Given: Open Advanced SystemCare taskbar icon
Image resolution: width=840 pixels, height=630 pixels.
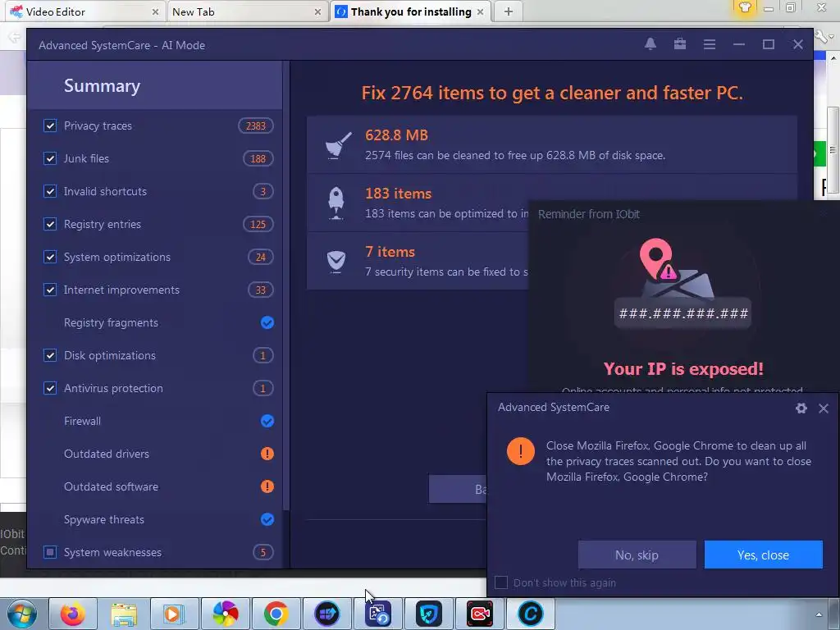Looking at the screenshot, I should (531, 614).
